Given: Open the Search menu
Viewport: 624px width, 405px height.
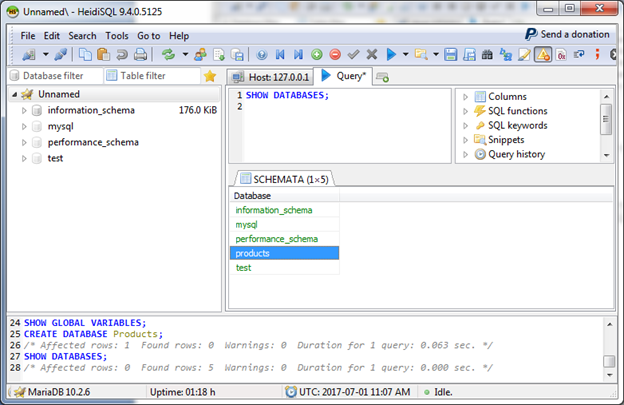Looking at the screenshot, I should tap(82, 36).
